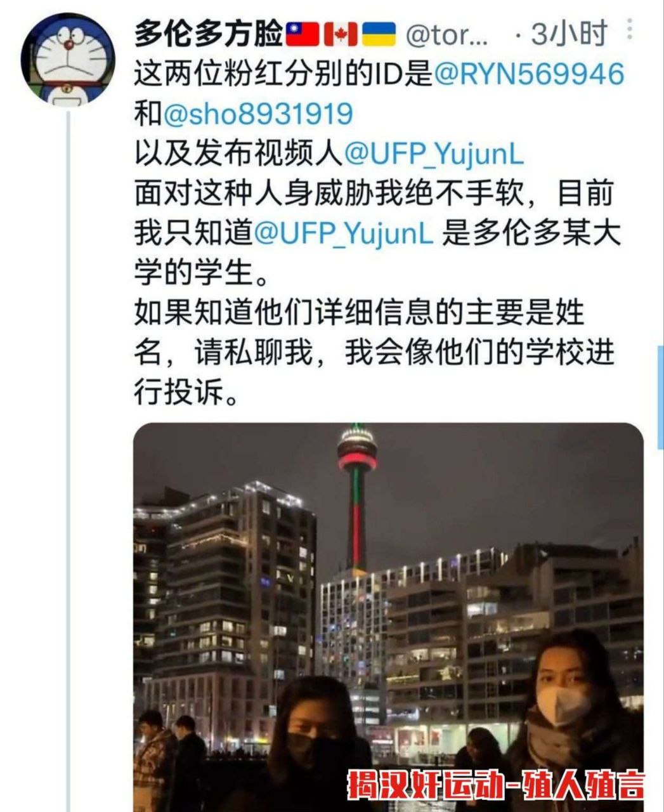Click the Canada flag emoji in name
The image size is (664, 812).
[341, 34]
